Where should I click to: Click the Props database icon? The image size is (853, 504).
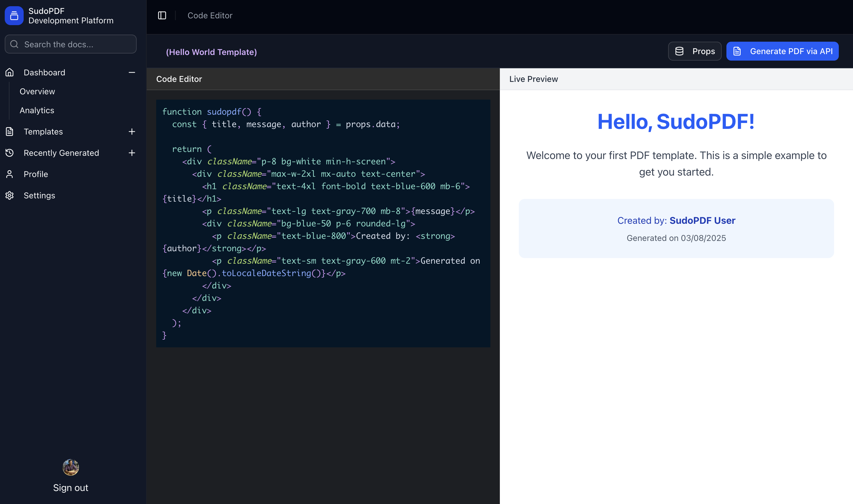pos(679,51)
